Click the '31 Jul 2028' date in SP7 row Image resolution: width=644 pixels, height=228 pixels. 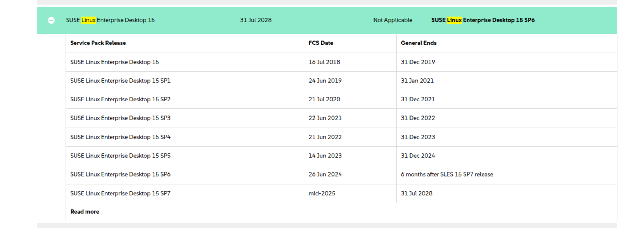coord(416,193)
